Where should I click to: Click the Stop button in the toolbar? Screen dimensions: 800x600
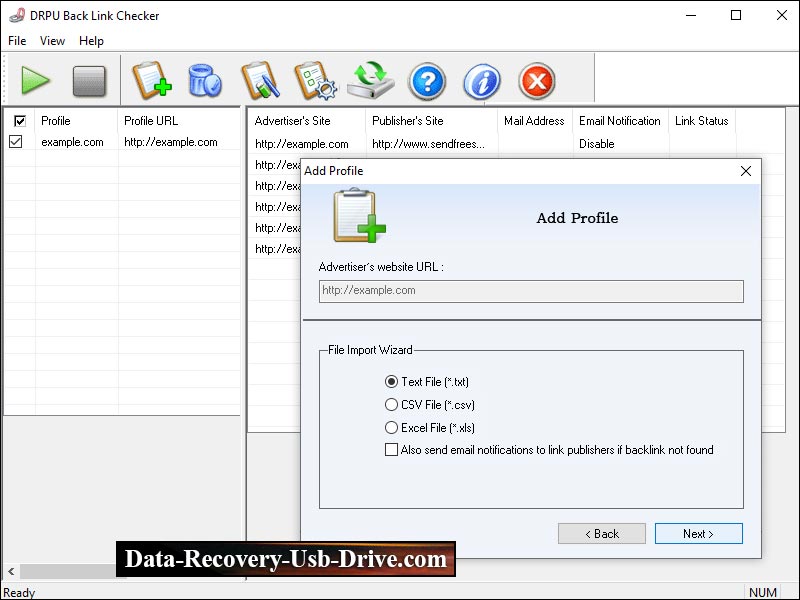89,81
